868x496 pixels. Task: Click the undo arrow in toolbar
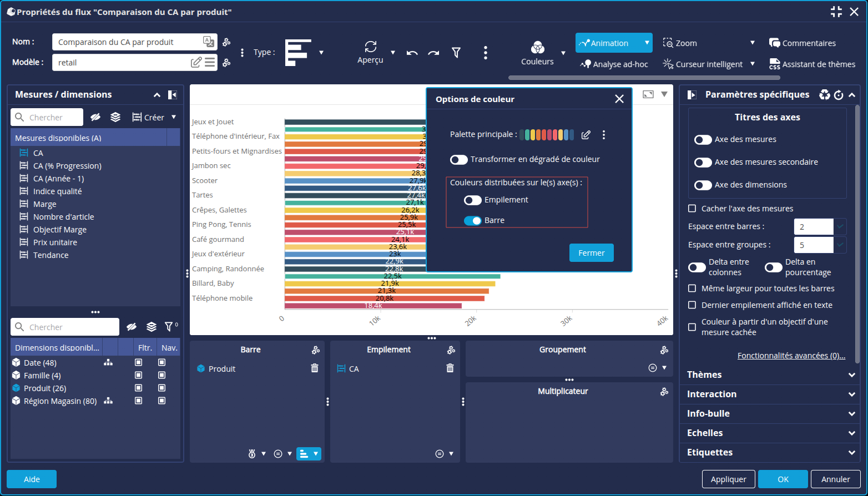coord(412,53)
